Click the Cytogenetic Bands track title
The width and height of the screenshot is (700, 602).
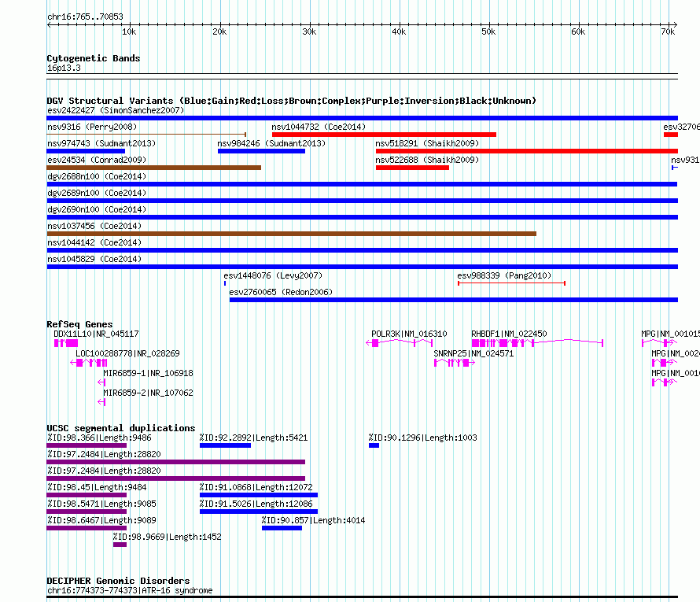(x=94, y=58)
